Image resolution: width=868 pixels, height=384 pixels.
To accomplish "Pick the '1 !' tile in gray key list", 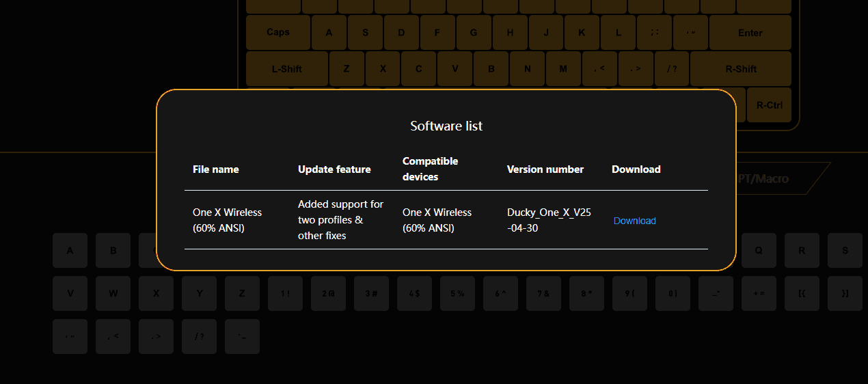I will coord(285,293).
